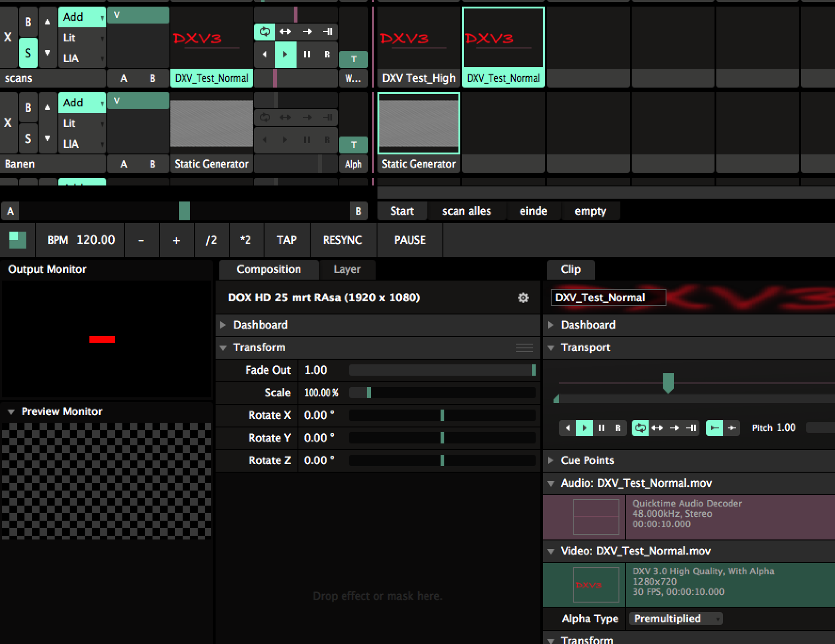Click the RESYNC button

pos(342,240)
